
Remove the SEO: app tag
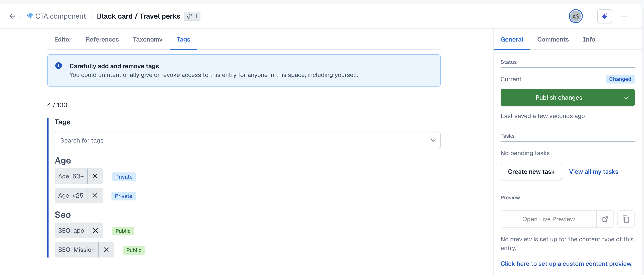coord(96,230)
